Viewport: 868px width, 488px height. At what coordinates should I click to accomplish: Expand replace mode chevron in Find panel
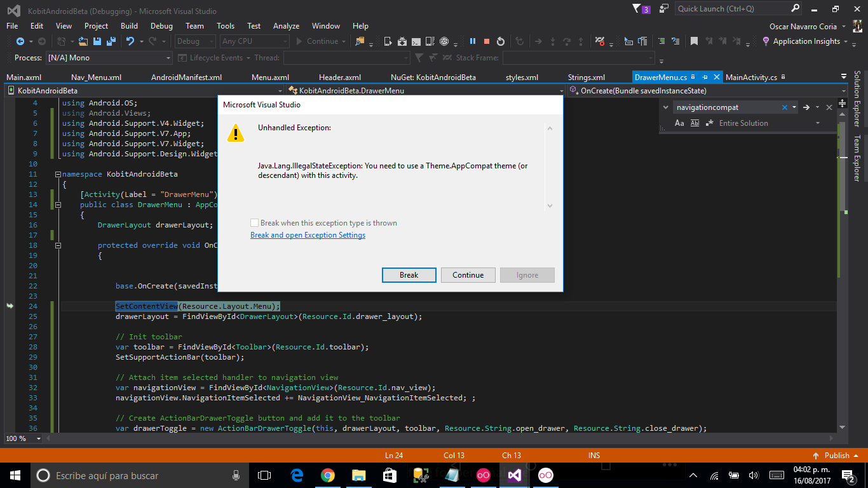665,107
